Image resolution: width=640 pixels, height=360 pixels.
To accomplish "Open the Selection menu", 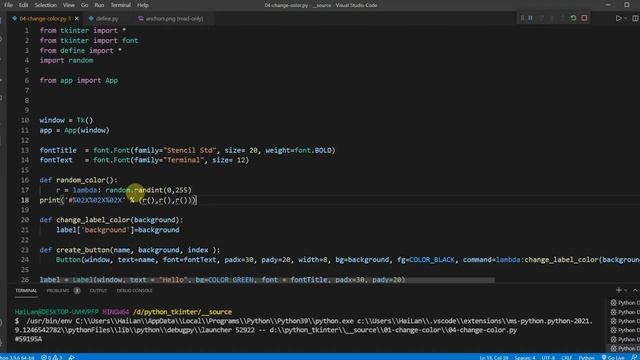I will pos(45,5).
